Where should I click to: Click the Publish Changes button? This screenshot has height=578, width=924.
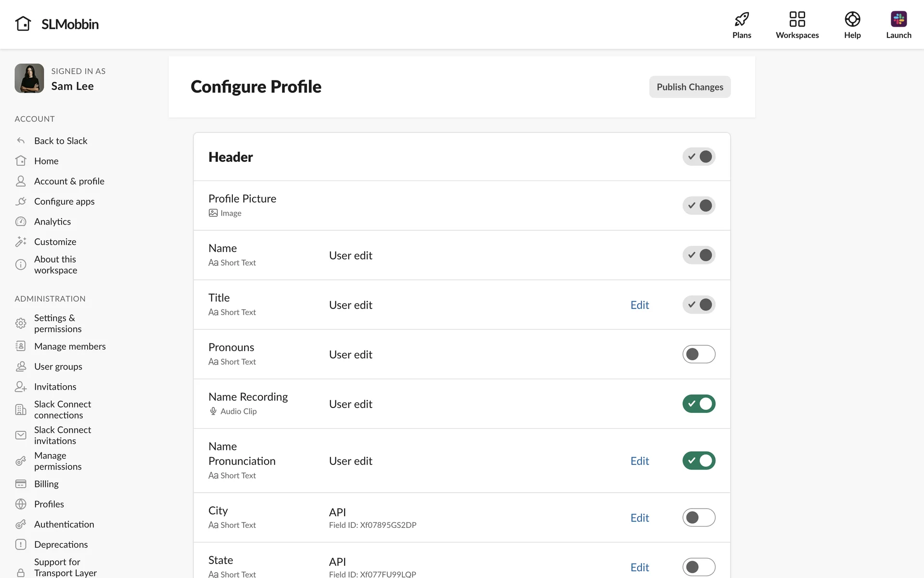689,87
